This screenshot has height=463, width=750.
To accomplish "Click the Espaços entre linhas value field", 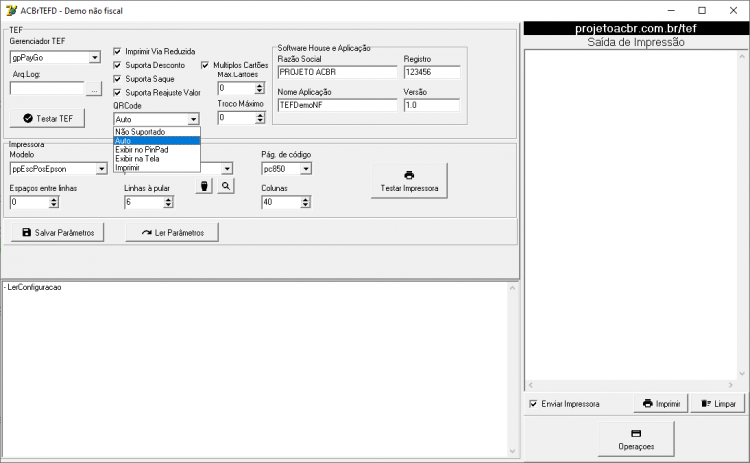I will pyautogui.click(x=29, y=202).
